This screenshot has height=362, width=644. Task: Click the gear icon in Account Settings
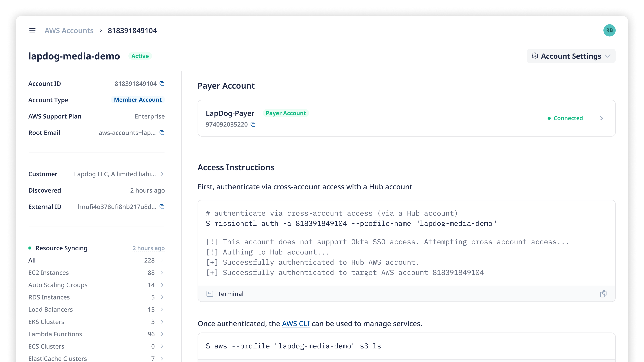535,56
